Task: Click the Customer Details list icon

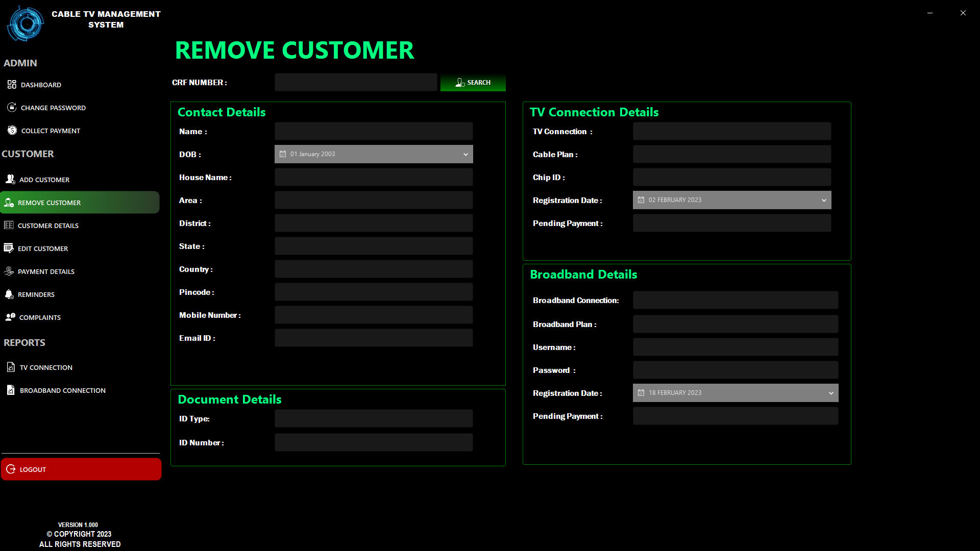Action: 9,225
